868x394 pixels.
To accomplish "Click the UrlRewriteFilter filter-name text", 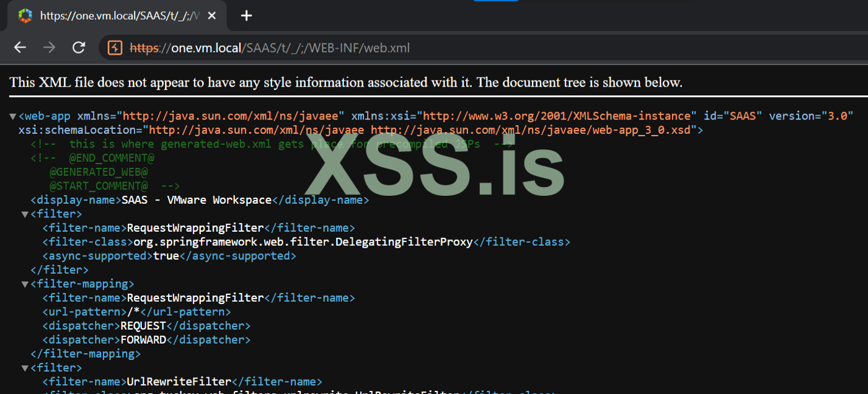I will click(179, 382).
